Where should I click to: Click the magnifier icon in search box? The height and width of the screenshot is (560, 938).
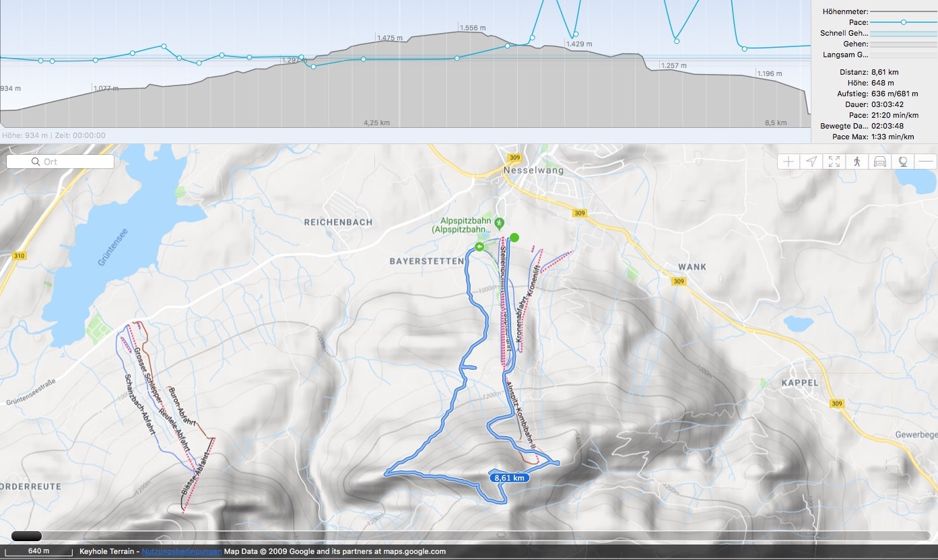point(36,162)
